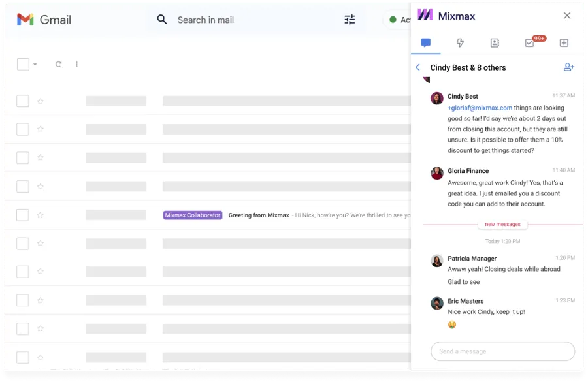The height and width of the screenshot is (382, 588).
Task: Click the Gloria Finance sender name
Action: (x=468, y=171)
